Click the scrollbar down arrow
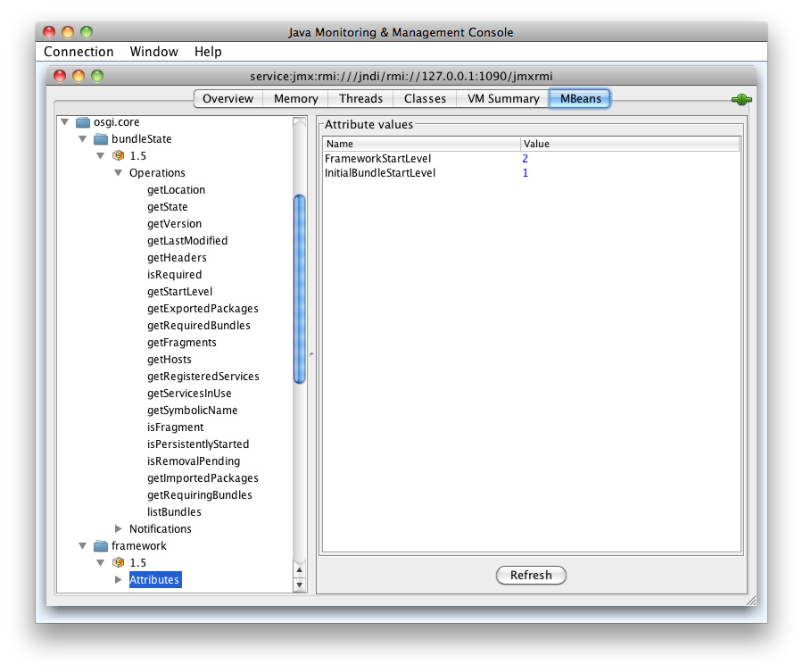 coord(300,585)
